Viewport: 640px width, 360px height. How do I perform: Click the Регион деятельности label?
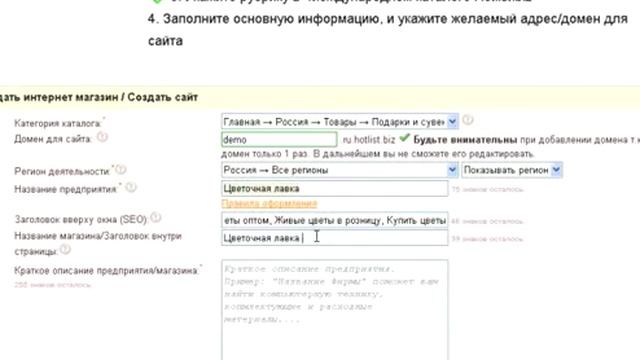(x=62, y=171)
